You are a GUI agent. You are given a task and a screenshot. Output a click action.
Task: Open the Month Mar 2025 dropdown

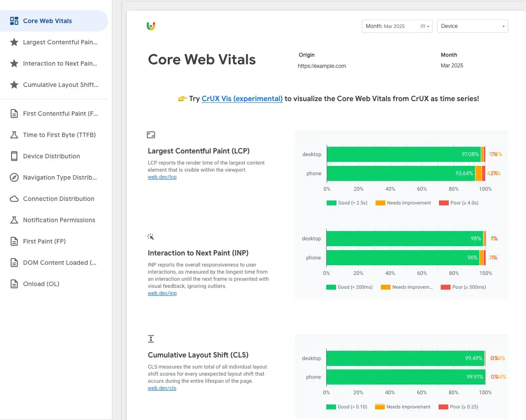397,26
